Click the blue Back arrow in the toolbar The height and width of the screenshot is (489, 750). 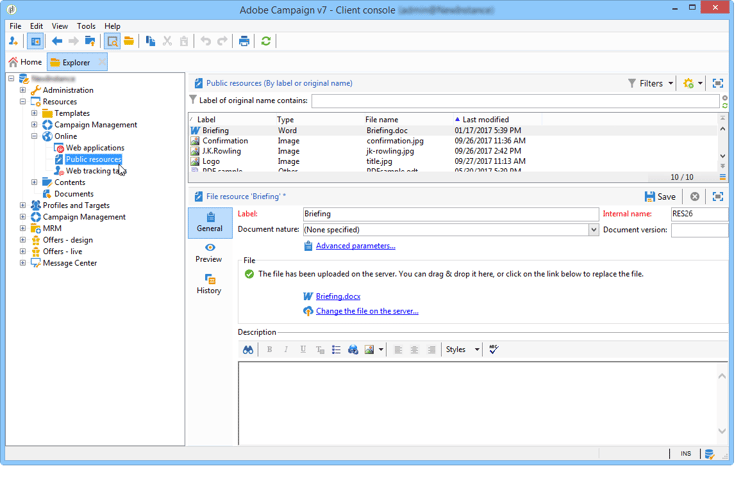[x=57, y=41]
